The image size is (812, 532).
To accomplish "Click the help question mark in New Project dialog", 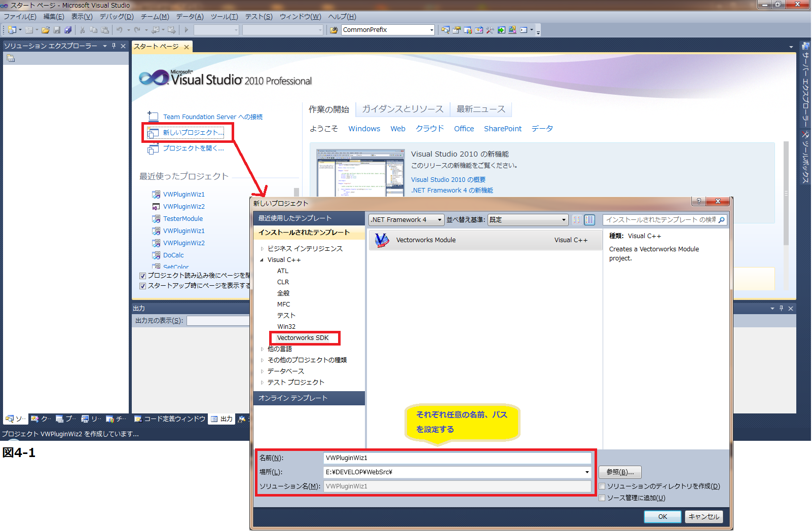I will pos(698,202).
